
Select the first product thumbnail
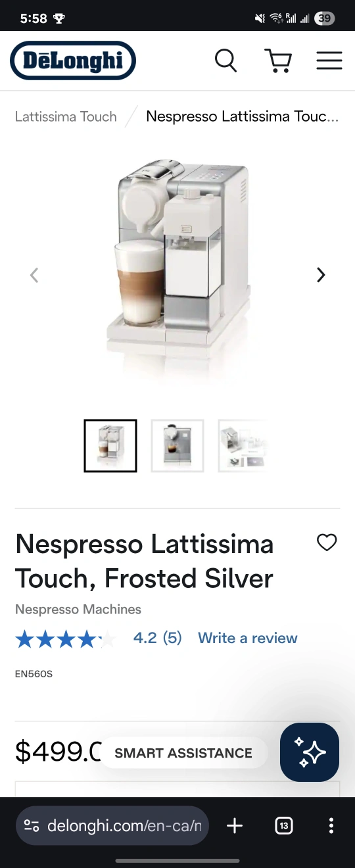[110, 446]
